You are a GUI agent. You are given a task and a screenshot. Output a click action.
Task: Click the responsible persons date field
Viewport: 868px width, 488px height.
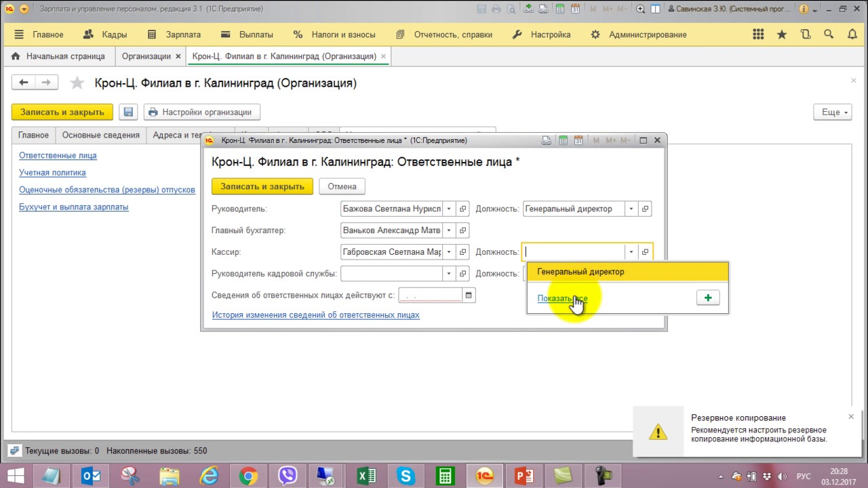431,296
